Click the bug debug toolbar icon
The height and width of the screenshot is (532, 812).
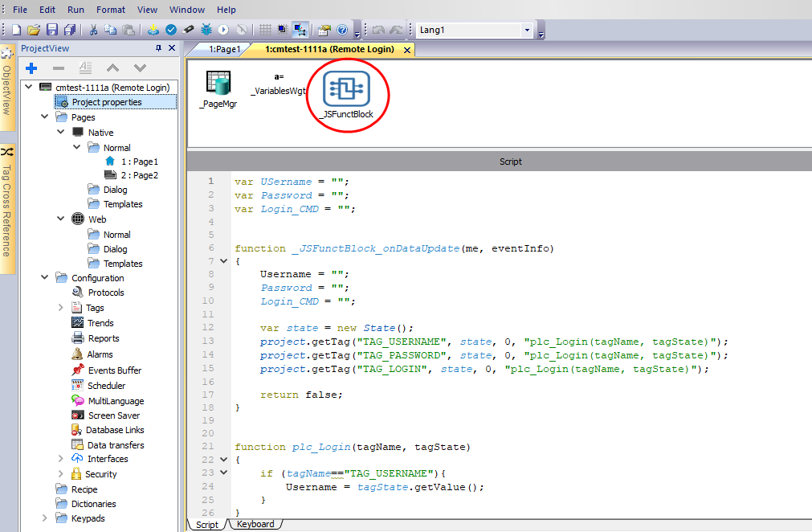206,30
